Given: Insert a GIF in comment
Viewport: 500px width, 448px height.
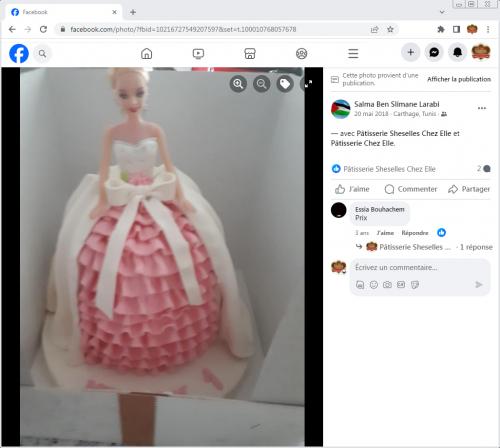Looking at the screenshot, I should pos(401,285).
